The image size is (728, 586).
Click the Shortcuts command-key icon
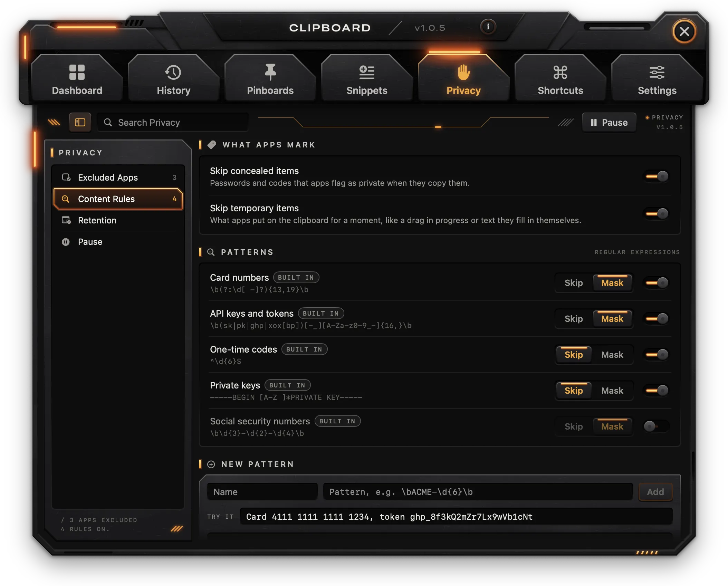(x=560, y=73)
